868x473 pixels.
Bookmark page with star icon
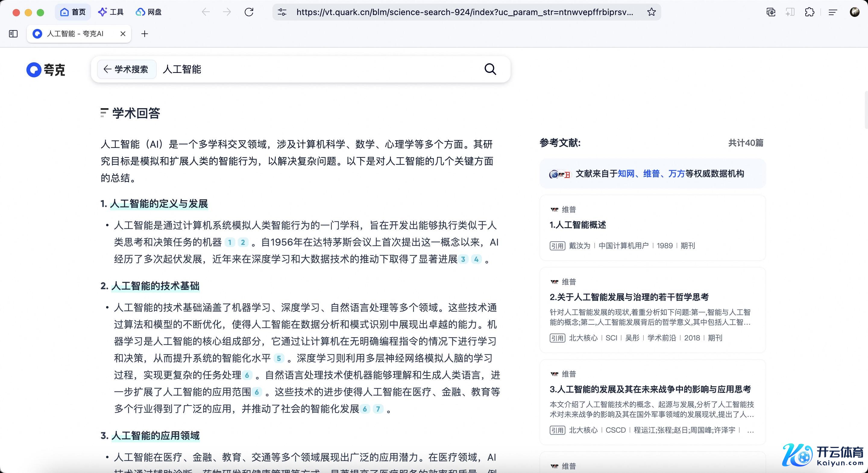point(651,12)
